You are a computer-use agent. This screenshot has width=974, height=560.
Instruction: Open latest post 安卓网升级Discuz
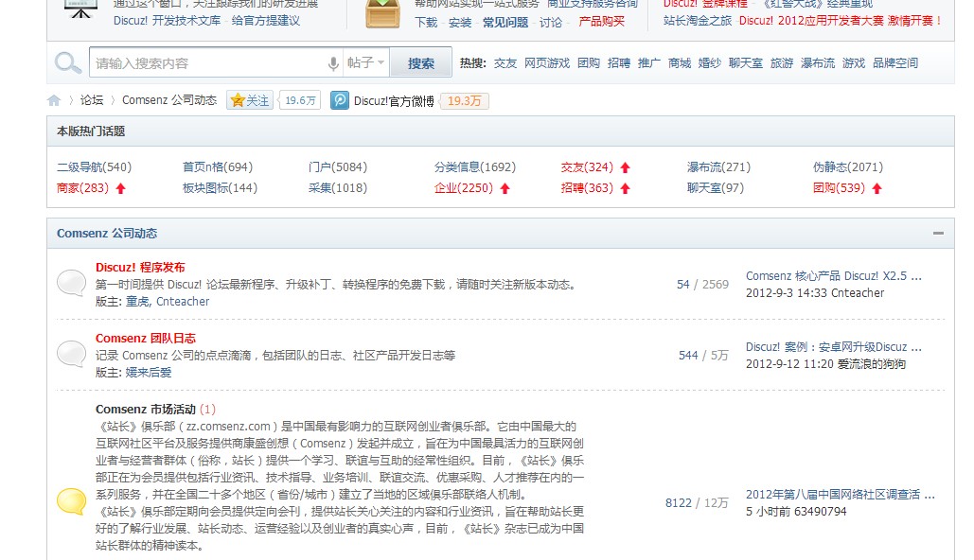pyautogui.click(x=834, y=347)
